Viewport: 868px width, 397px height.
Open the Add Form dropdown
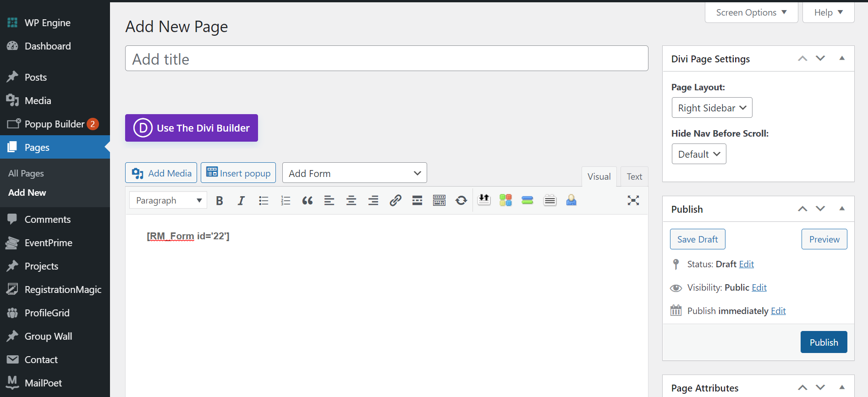pos(354,173)
